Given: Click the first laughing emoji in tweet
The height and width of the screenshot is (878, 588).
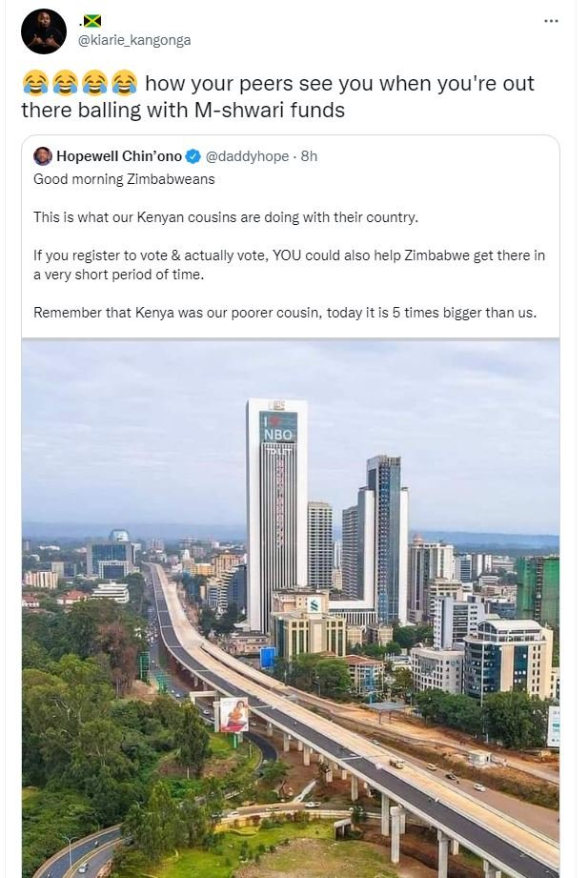Looking at the screenshot, I should pyautogui.click(x=33, y=84).
